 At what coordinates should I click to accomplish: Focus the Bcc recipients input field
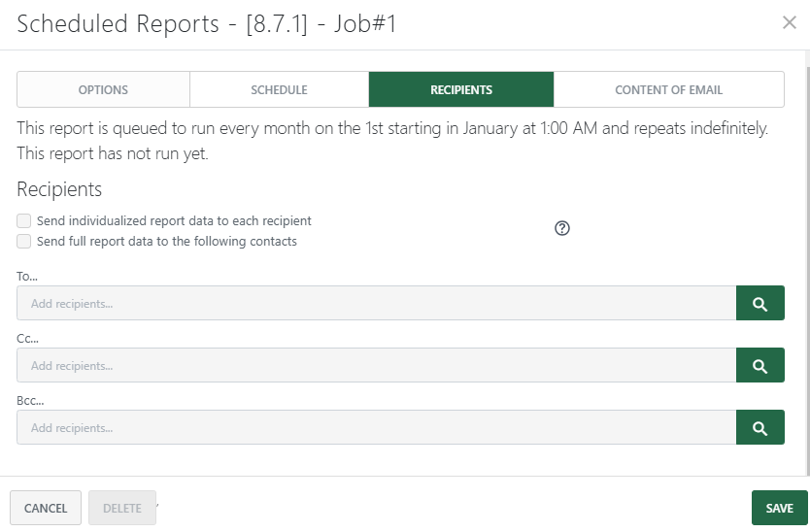[377, 427]
